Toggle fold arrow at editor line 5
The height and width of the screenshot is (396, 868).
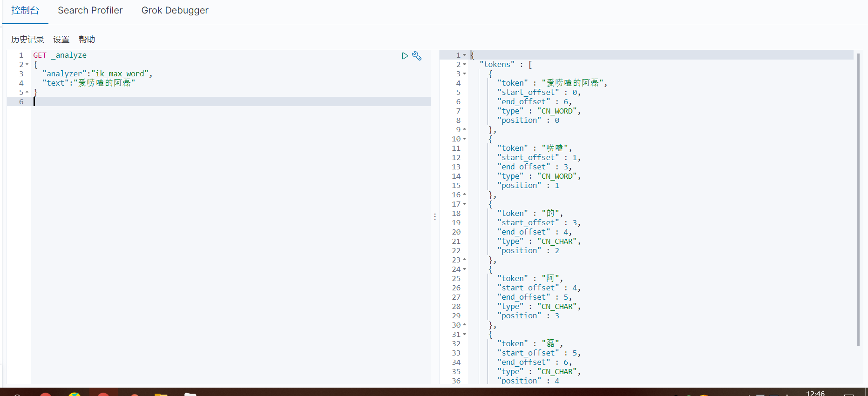point(27,92)
